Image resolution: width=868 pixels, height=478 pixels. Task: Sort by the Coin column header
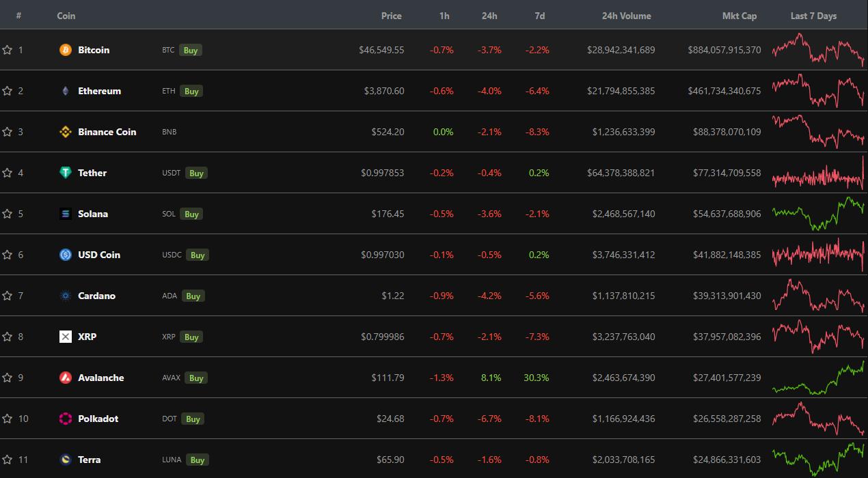click(66, 16)
